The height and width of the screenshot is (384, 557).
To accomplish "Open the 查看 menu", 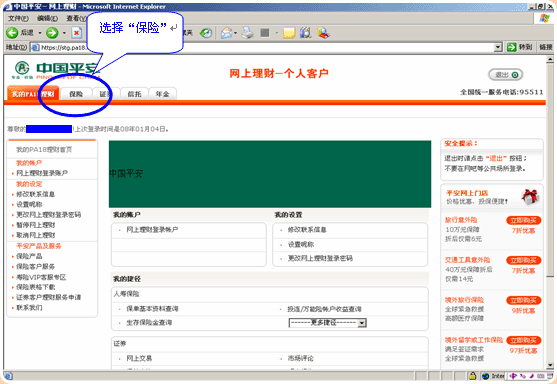I will (x=76, y=18).
